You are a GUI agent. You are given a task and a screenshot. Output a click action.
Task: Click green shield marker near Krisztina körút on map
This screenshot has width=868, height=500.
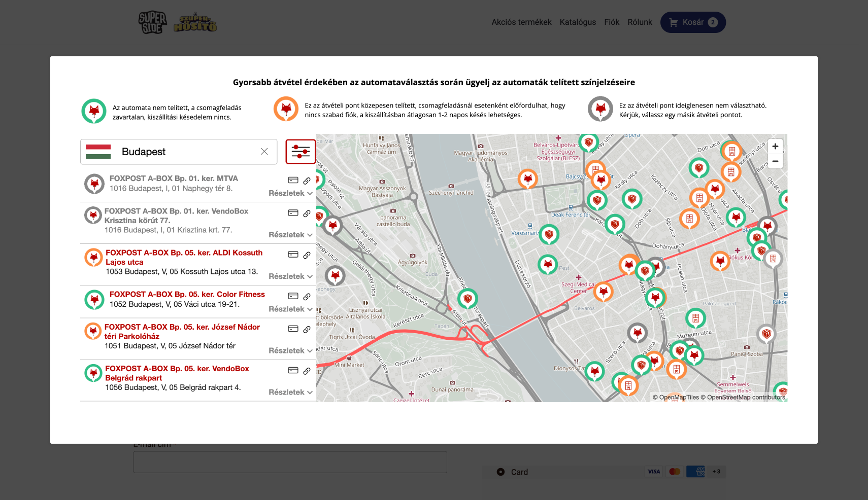click(468, 299)
